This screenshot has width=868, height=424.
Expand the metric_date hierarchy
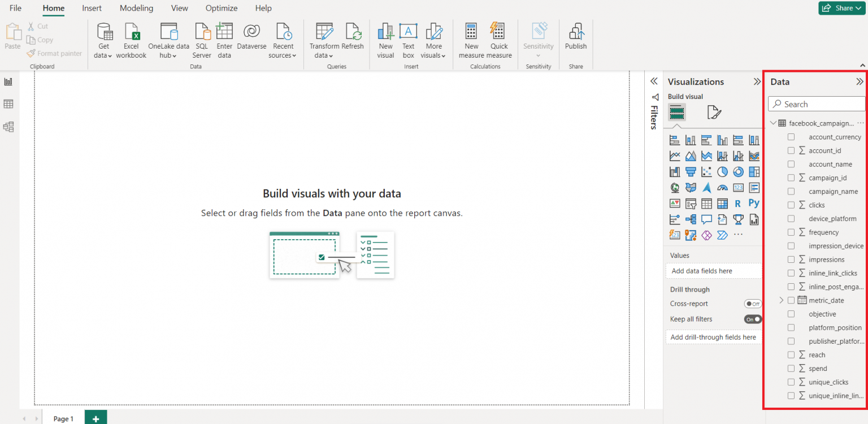781,300
